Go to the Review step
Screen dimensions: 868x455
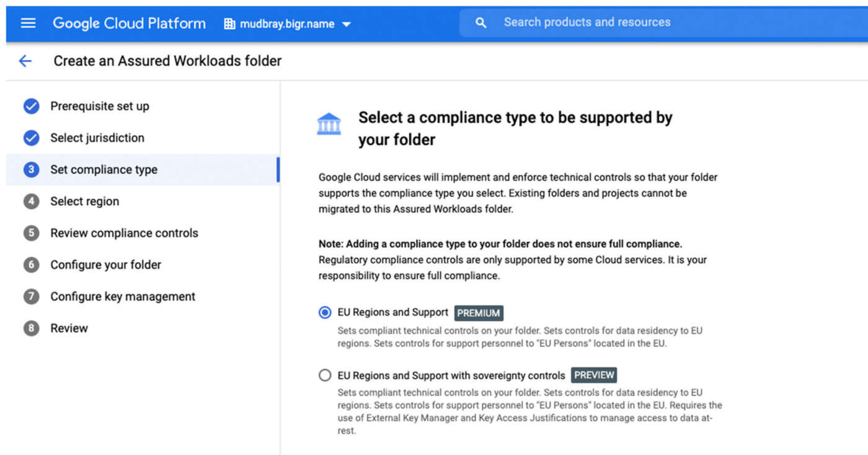69,329
